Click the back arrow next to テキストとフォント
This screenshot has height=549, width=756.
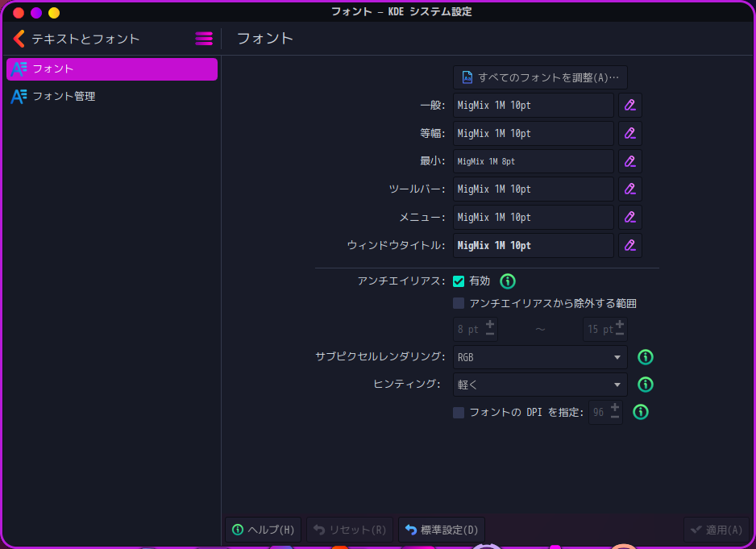pyautogui.click(x=18, y=38)
